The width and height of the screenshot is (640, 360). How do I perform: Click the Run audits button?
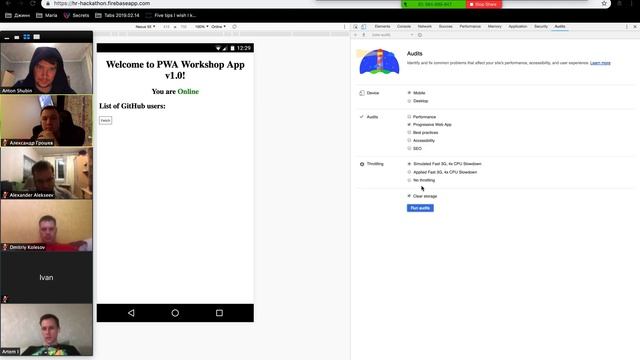420,208
